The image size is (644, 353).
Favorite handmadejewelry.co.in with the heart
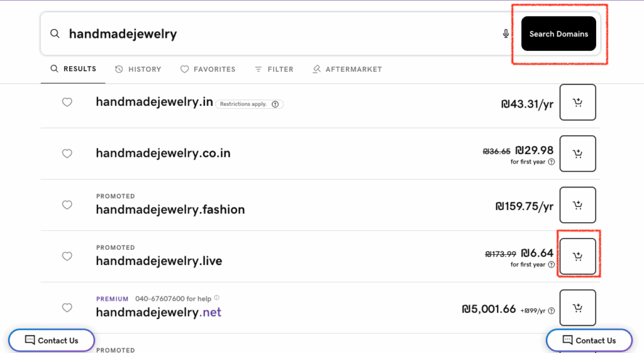point(67,154)
